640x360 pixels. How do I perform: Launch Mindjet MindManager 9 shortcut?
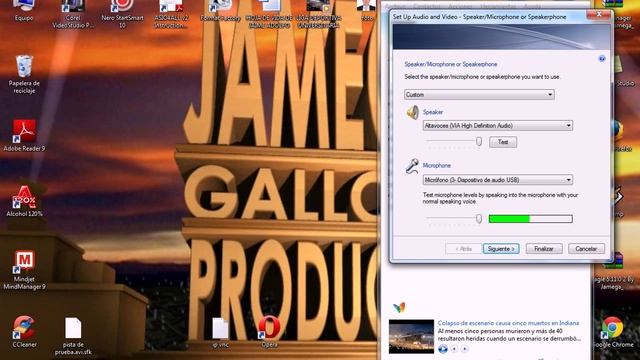pos(24,270)
